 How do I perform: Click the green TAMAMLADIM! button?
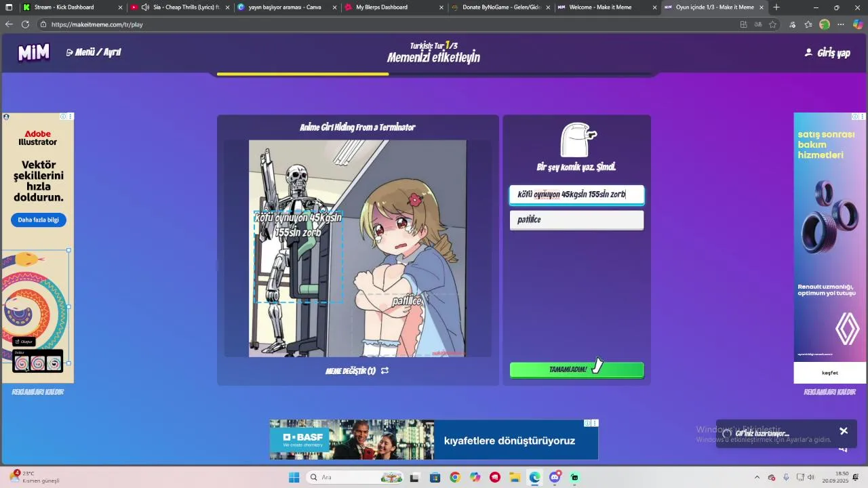tap(576, 370)
